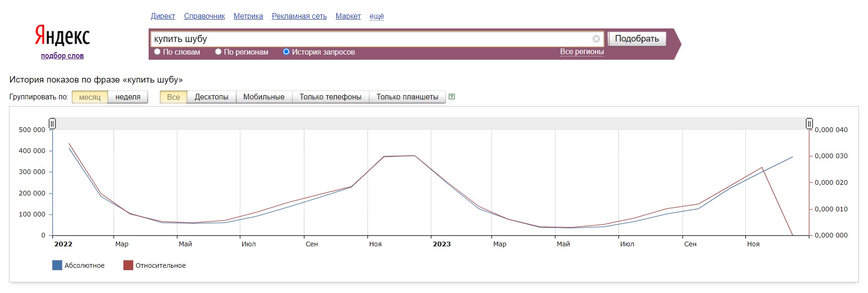Switch to the 'Все' devices tab
Viewport: 868px width, 293px height.
point(173,97)
